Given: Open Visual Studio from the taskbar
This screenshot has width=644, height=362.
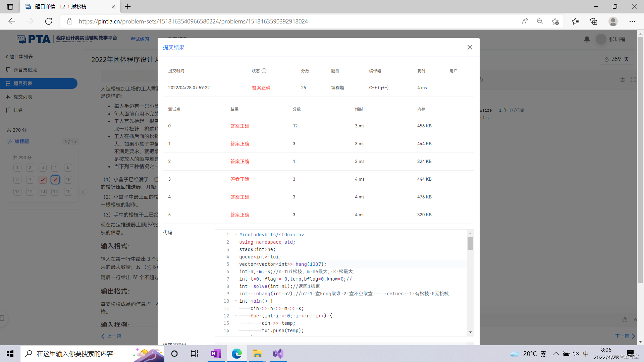Looking at the screenshot, I should (x=278, y=354).
